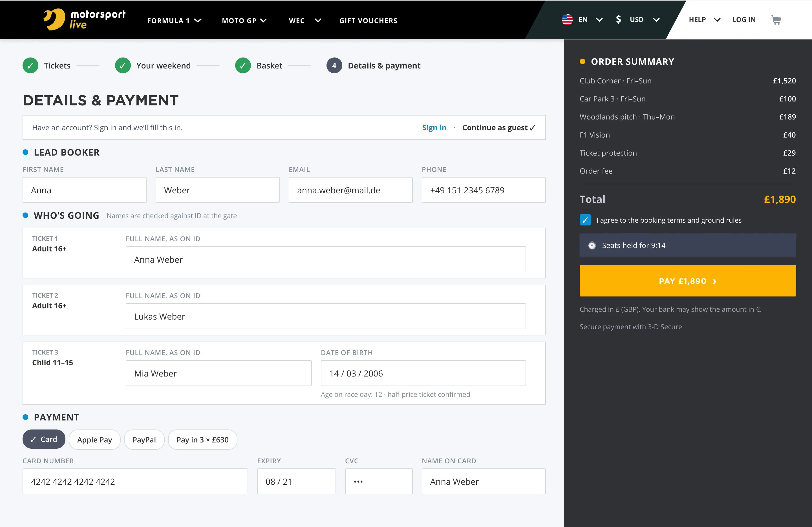This screenshot has width=812, height=527.
Task: Click the US flag language icon
Action: click(x=567, y=19)
